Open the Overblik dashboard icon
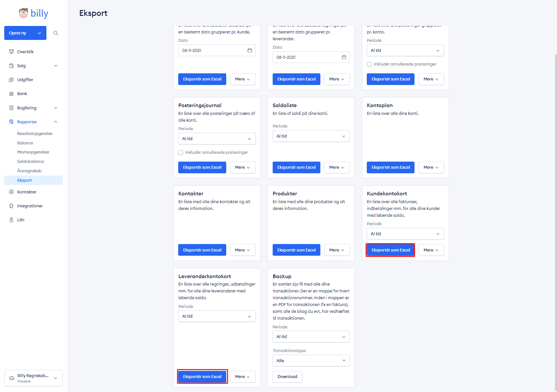557x392 pixels. [11, 52]
